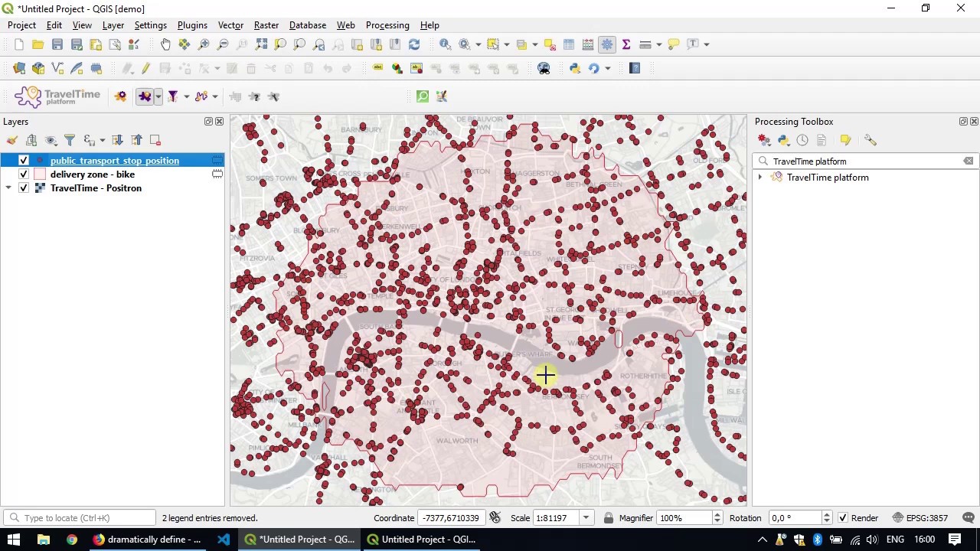Filter legend with the funnel icon
The image size is (980, 551).
point(70,140)
